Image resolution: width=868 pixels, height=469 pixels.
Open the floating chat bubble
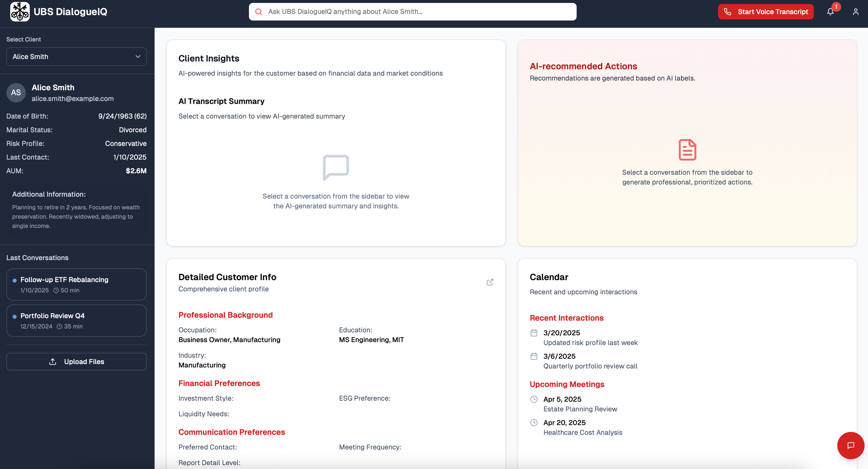850,445
